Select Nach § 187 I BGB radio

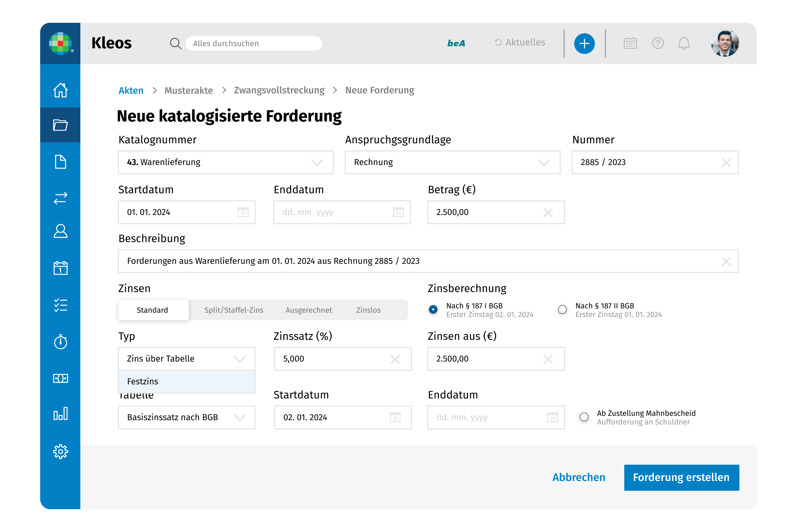tap(433, 309)
